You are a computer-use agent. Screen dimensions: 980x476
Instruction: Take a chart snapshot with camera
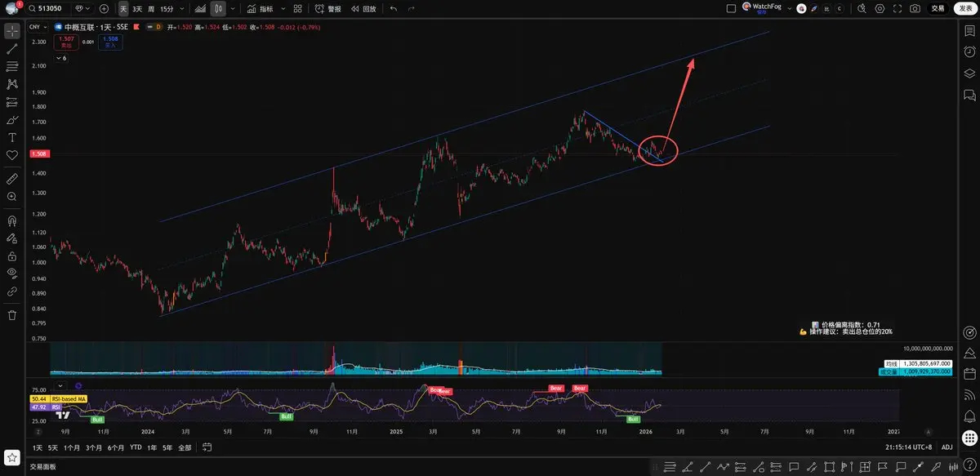tap(915, 8)
